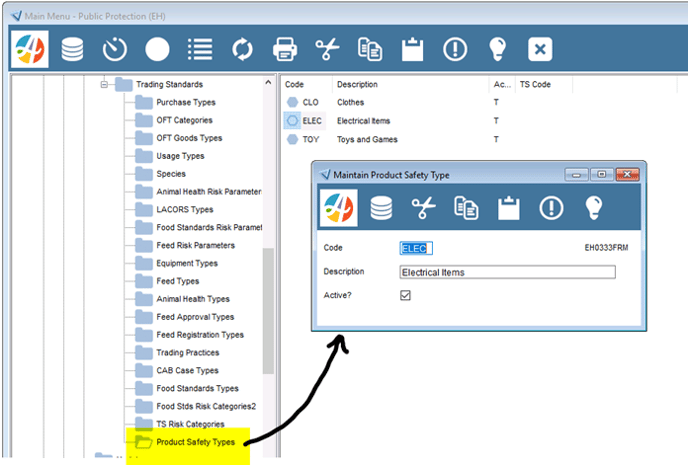
Task: Click the Description field with Electrical Items
Action: coord(507,272)
